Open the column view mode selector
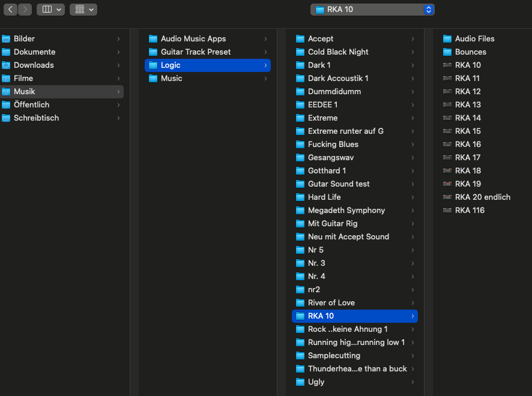532x396 pixels. (x=50, y=10)
